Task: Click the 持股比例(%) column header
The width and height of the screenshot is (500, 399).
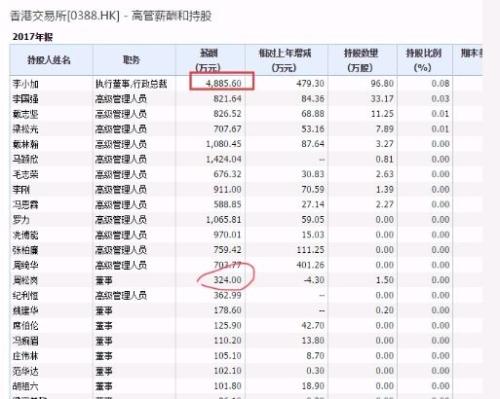Action: pyautogui.click(x=423, y=60)
